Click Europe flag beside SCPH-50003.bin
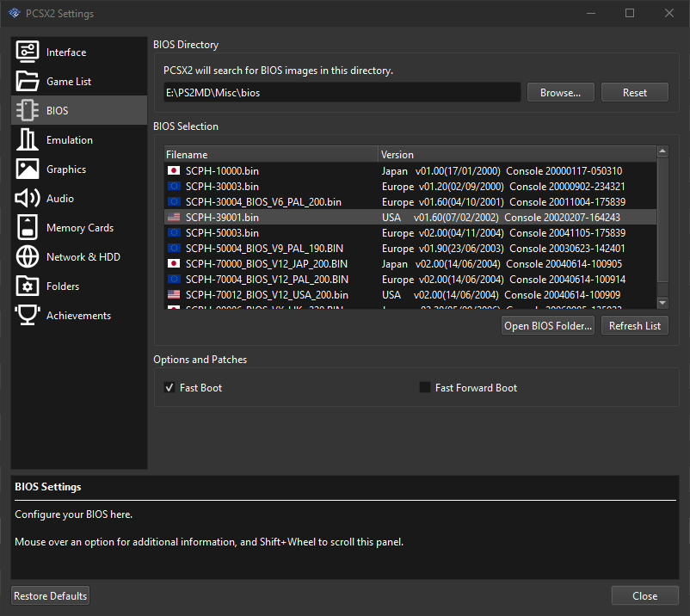Viewport: 690px width, 616px height. [x=174, y=232]
